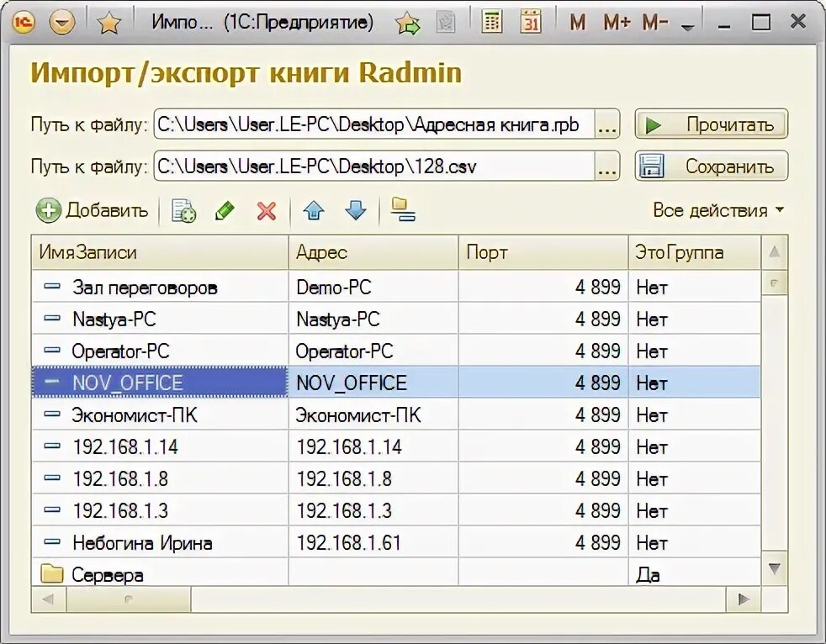Move row down with blue arrow
The height and width of the screenshot is (644, 826).
[356, 211]
